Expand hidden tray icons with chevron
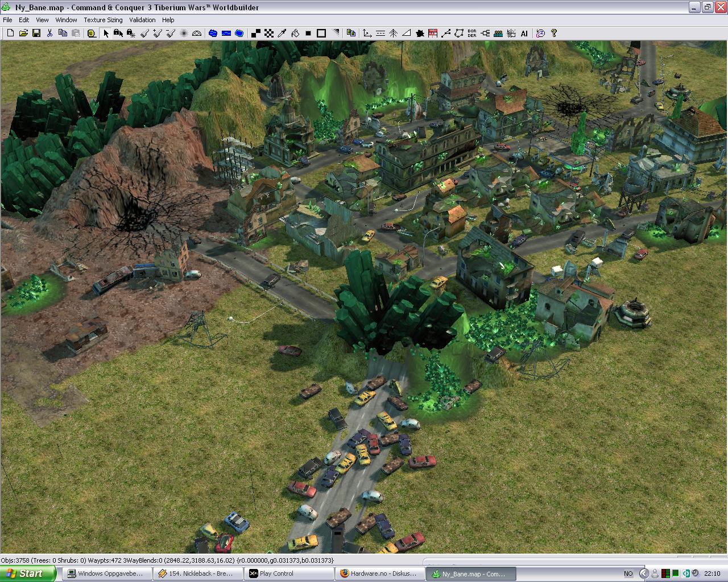This screenshot has width=728, height=582. tap(644, 573)
